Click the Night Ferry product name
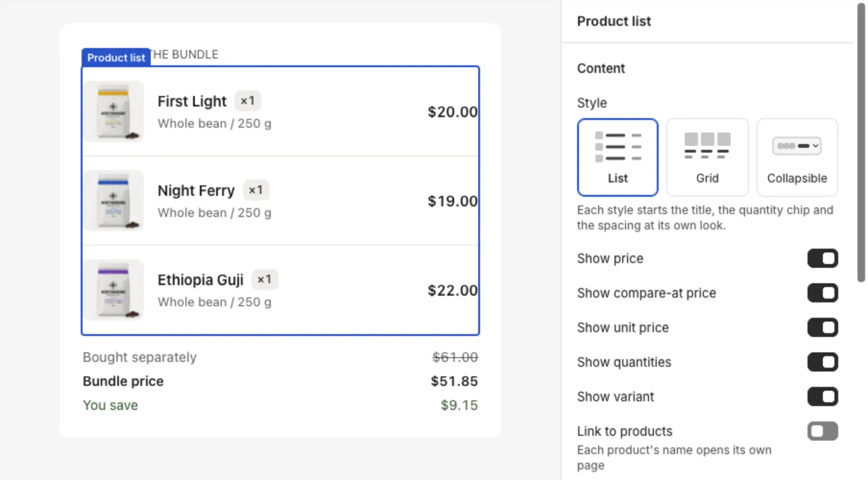Image resolution: width=868 pixels, height=480 pixels. 196,191
